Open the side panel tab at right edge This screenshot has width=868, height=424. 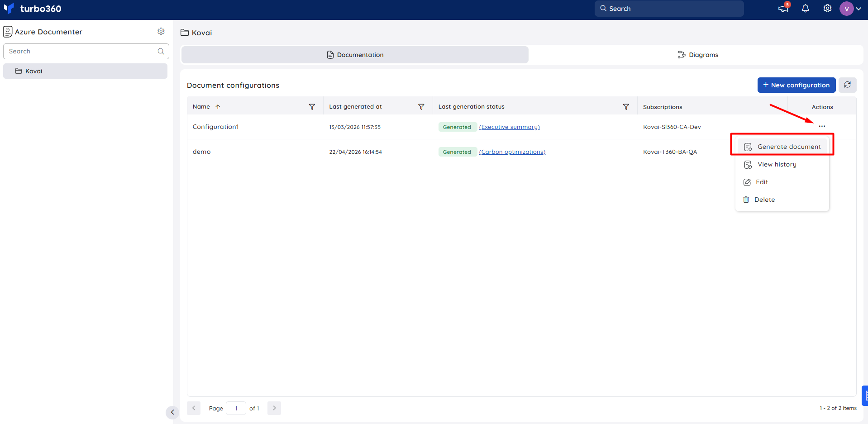coord(865,395)
